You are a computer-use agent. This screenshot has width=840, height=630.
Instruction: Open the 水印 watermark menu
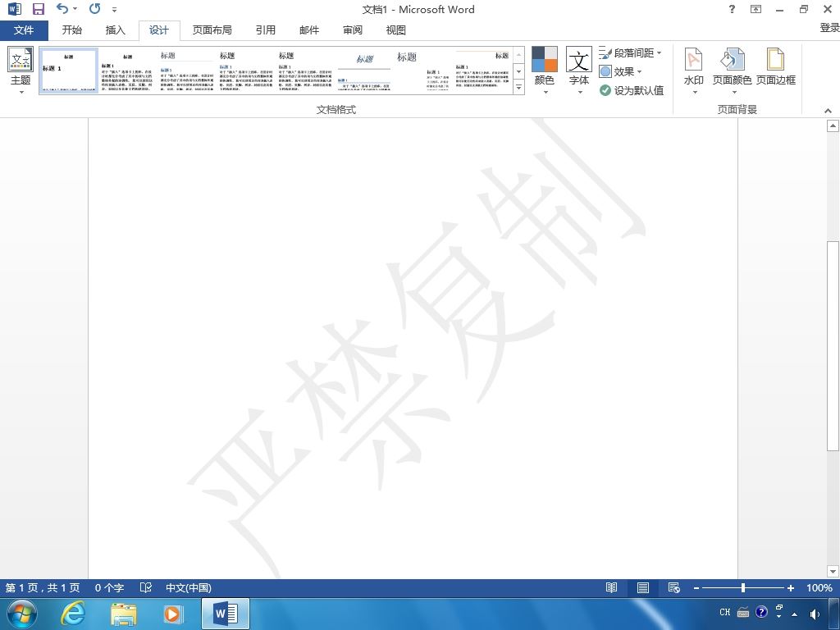(694, 71)
